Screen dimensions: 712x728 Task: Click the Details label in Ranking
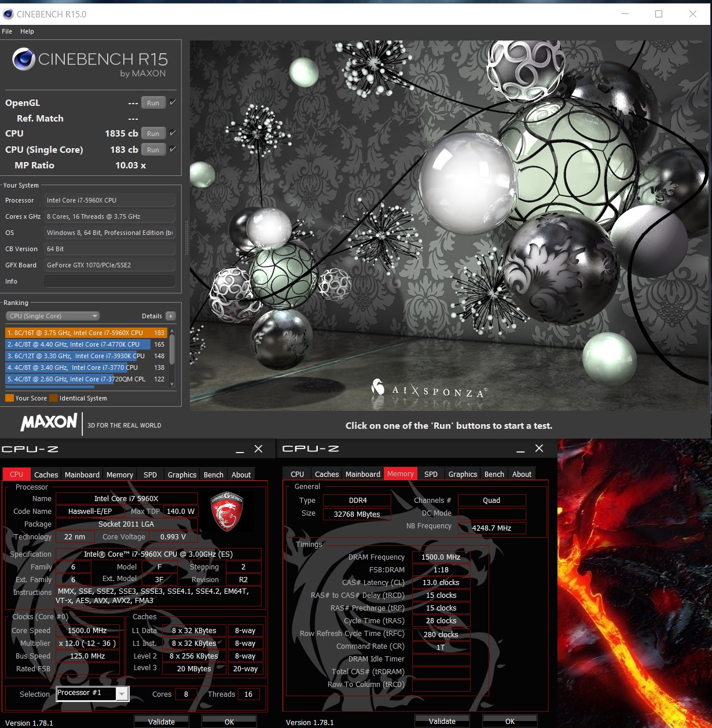tap(152, 316)
